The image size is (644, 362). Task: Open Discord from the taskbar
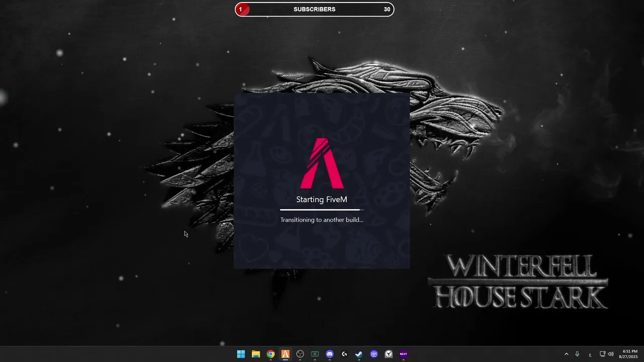[330, 354]
